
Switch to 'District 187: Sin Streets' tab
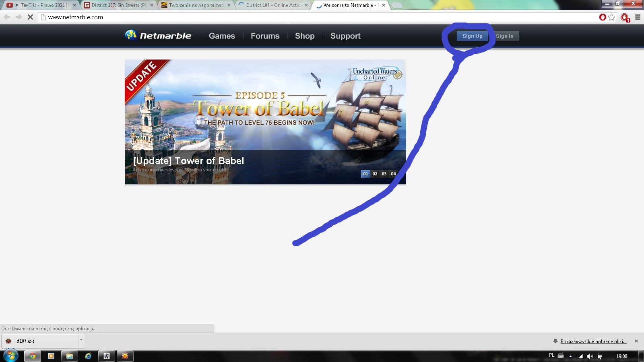[x=117, y=5]
